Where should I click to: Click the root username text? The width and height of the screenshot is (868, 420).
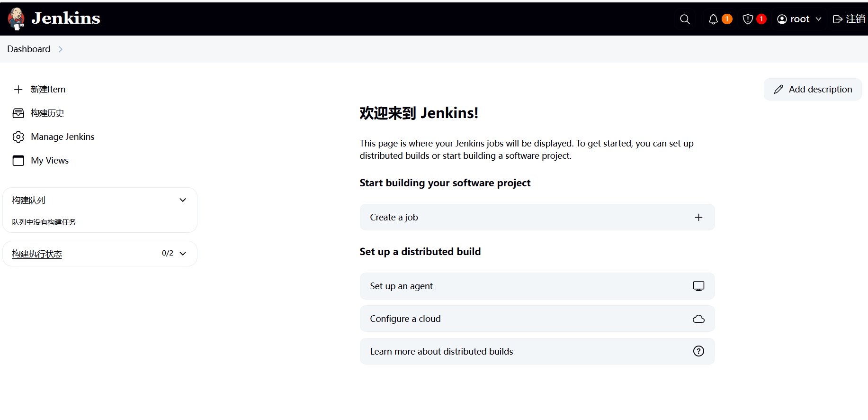[x=800, y=19]
